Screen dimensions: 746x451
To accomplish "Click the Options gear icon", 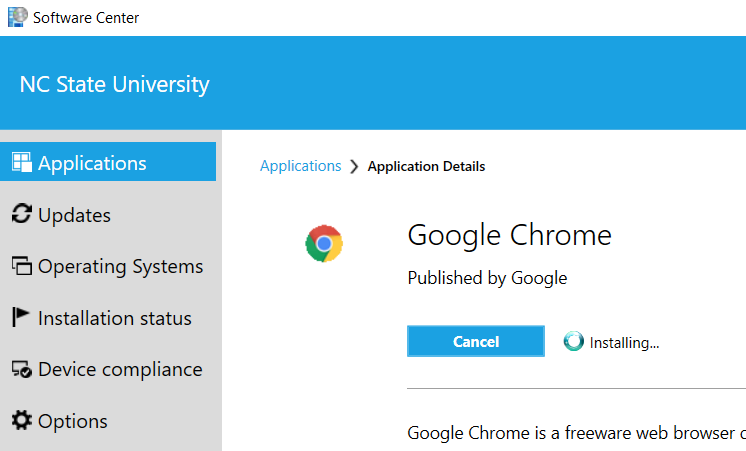I will pos(22,420).
